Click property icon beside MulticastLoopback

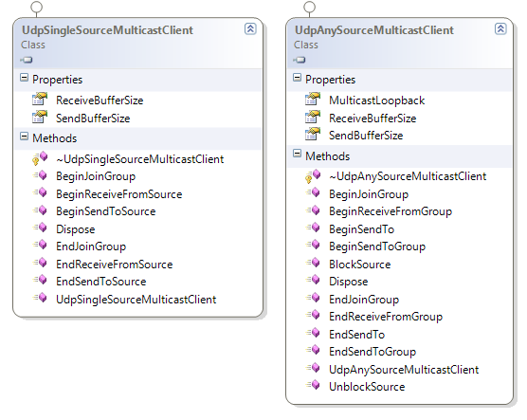tap(313, 100)
